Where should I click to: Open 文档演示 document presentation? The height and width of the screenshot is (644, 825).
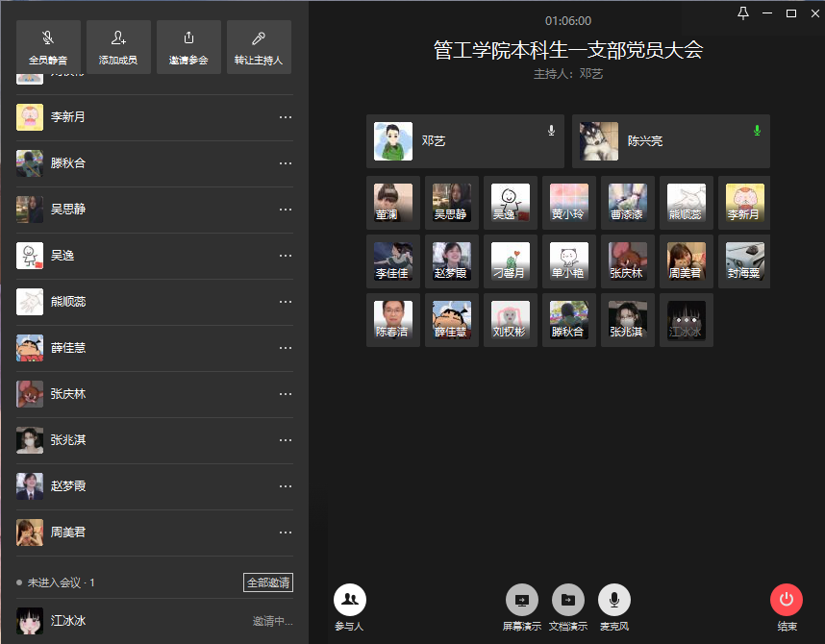point(568,600)
